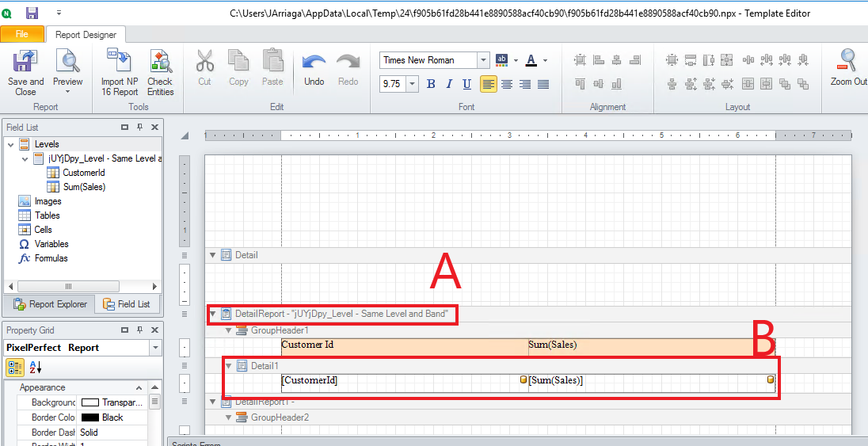The height and width of the screenshot is (446, 868).
Task: Switch to Field List bottom tab
Action: point(127,304)
